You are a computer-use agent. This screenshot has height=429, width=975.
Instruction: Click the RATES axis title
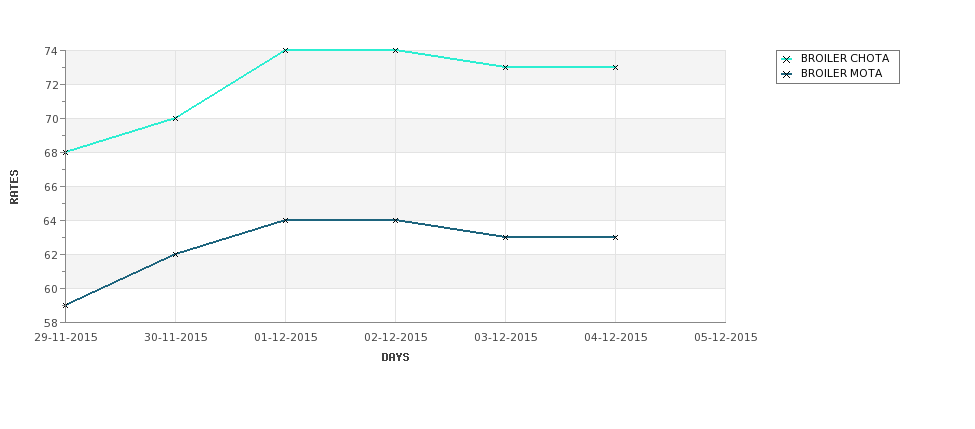click(14, 187)
